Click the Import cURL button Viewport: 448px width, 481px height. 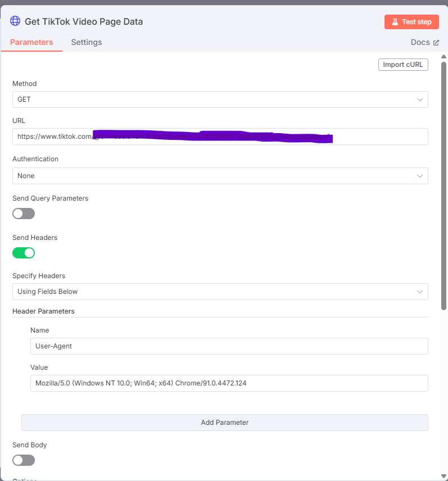click(403, 65)
